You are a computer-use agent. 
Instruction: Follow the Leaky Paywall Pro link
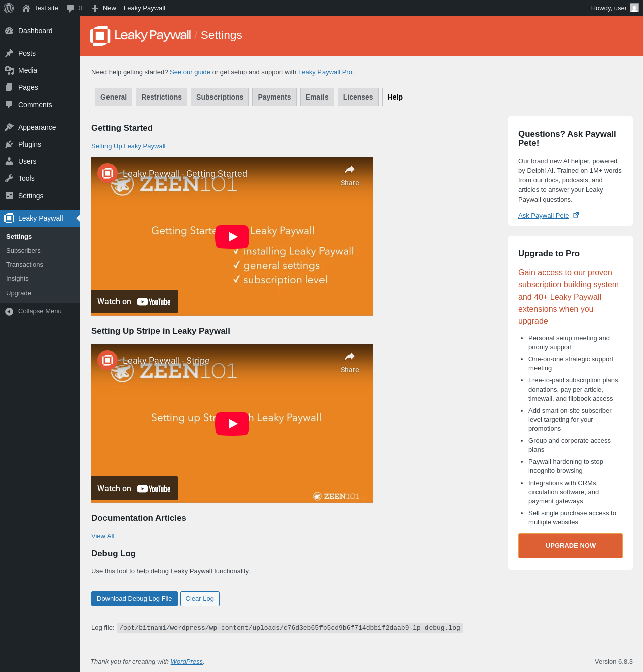[326, 72]
